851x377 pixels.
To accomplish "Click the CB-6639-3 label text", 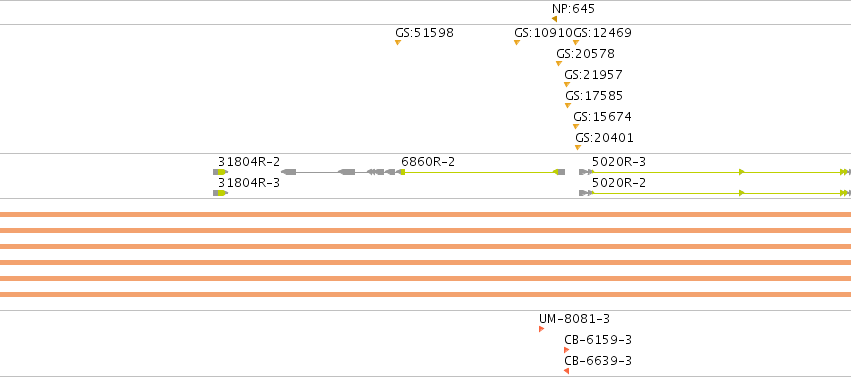I will [598, 361].
